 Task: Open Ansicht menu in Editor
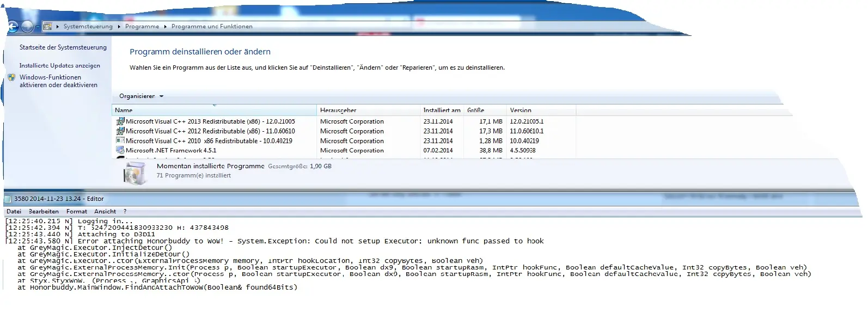pyautogui.click(x=105, y=211)
